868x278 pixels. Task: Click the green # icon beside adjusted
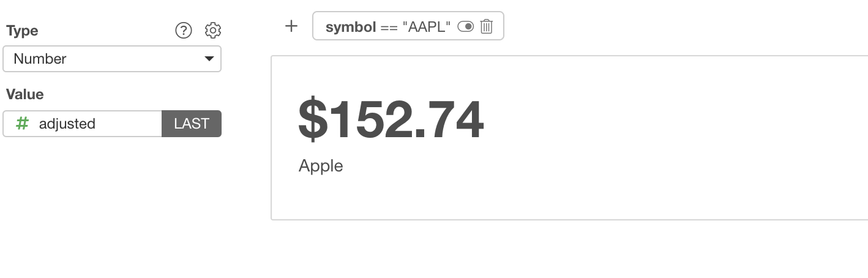click(x=22, y=124)
